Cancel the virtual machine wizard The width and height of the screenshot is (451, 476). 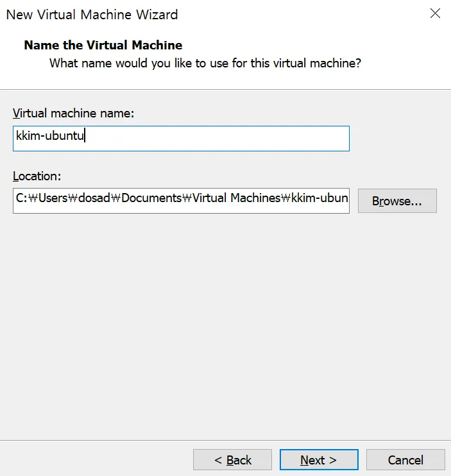click(405, 459)
